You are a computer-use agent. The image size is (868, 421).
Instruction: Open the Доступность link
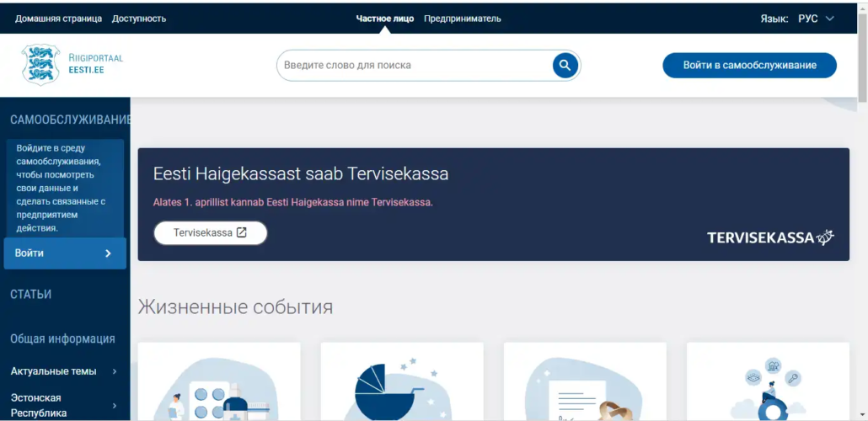pyautogui.click(x=139, y=19)
